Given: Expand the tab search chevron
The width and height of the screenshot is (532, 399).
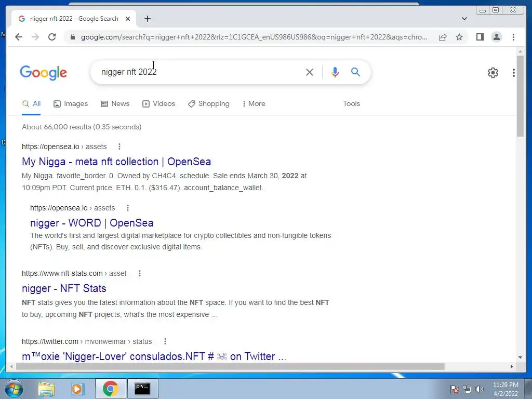Looking at the screenshot, I should point(464,19).
